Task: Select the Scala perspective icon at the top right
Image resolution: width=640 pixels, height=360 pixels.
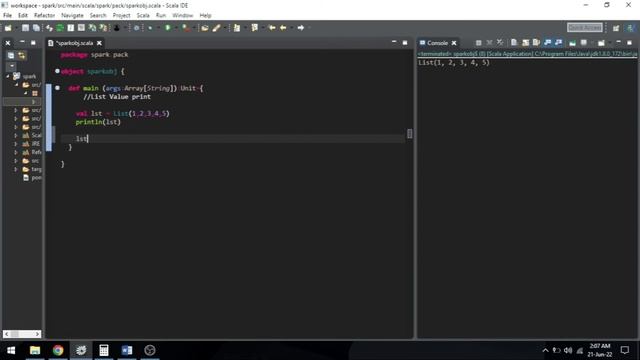Action: click(631, 28)
